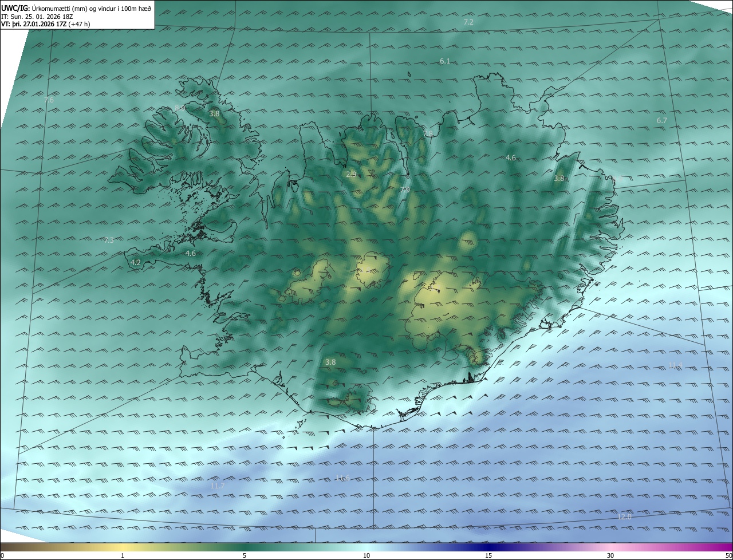
Task: Click the colorbar tick label 50
Action: point(728,555)
